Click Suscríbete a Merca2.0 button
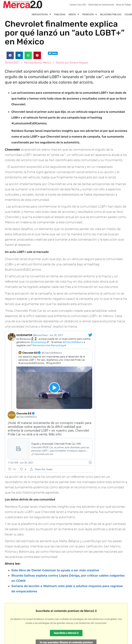This screenshot has width=132, height=644. click(x=66, y=633)
